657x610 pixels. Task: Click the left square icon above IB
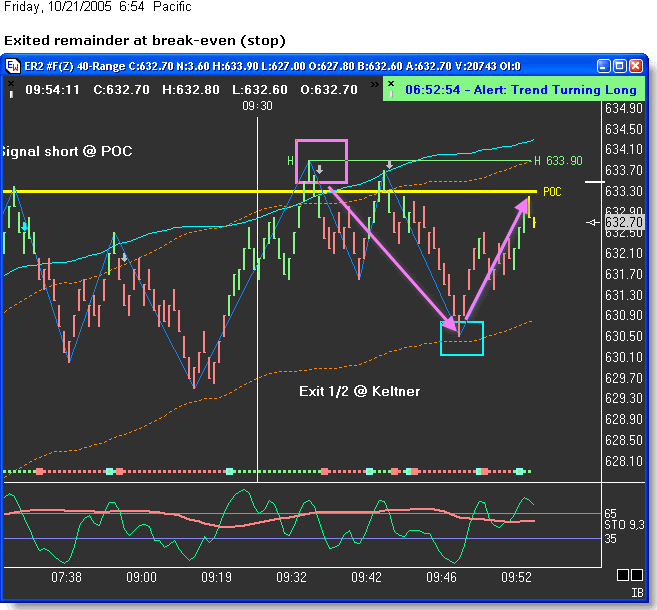621,575
